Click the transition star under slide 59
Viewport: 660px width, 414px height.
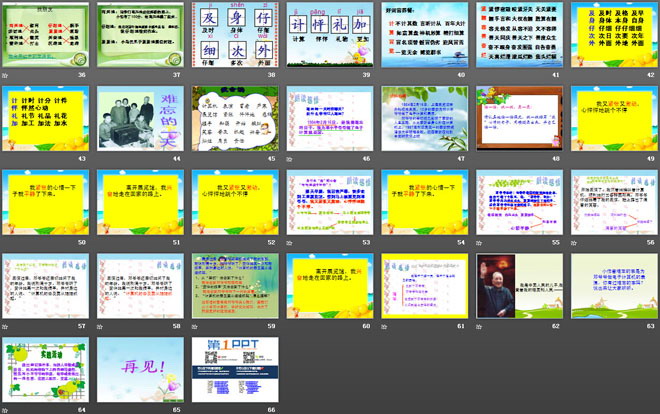coord(194,326)
